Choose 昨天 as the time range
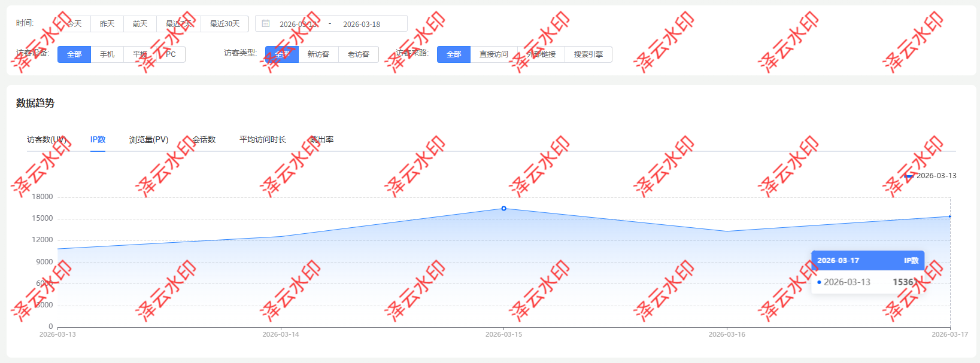 point(107,24)
